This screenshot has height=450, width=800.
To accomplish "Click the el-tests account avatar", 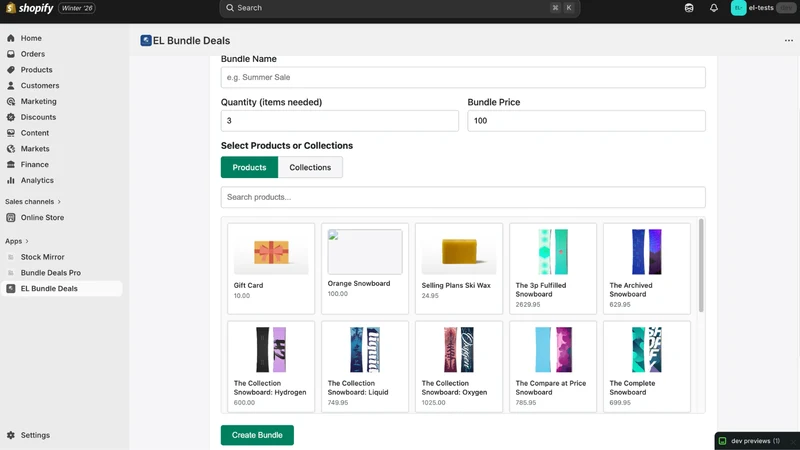I will [x=738, y=8].
